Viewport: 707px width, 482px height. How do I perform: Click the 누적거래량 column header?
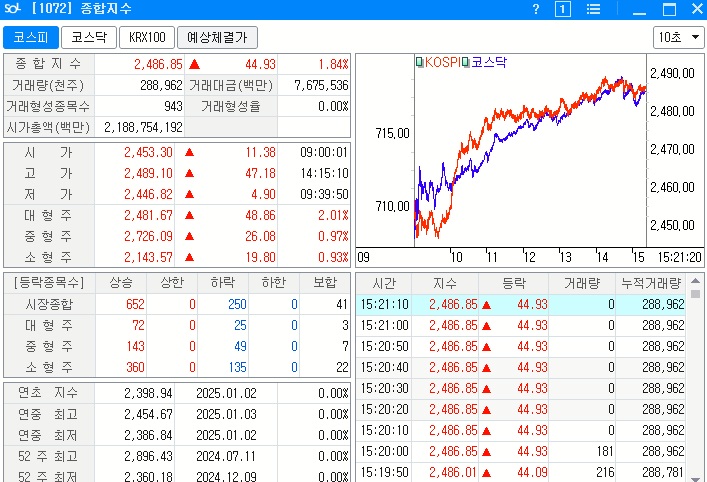click(651, 283)
